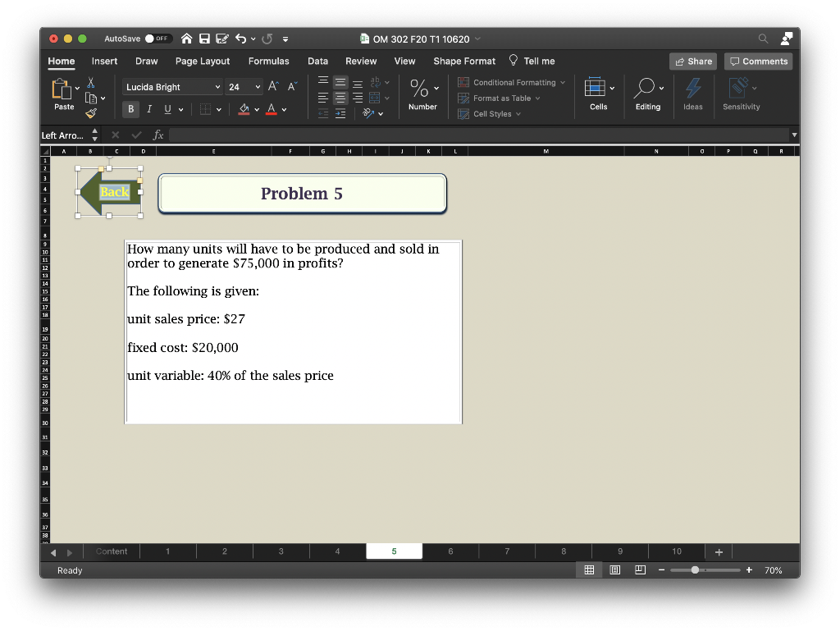Click the Share button

point(693,62)
